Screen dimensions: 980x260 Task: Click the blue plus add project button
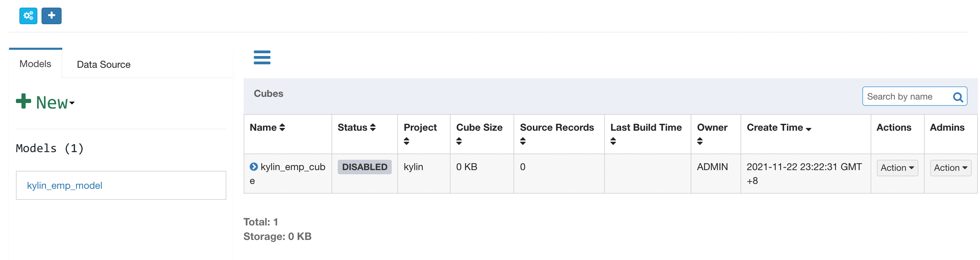coord(51,16)
